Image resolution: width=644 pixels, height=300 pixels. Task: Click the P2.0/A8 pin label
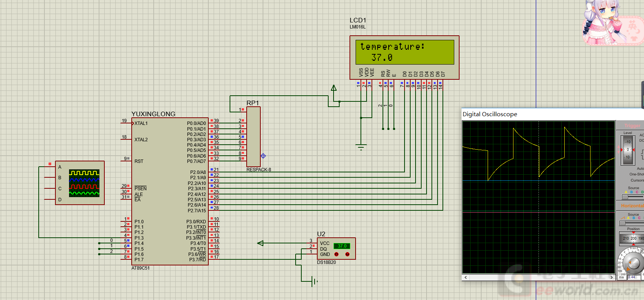coord(198,172)
